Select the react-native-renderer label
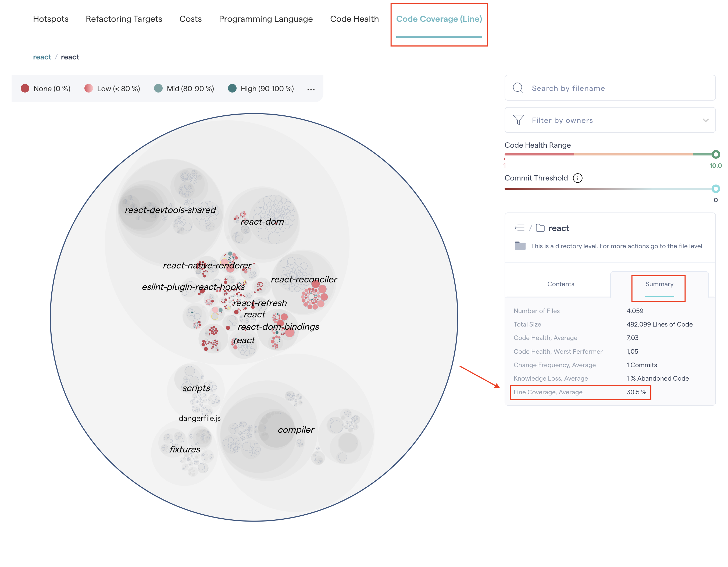 (207, 265)
